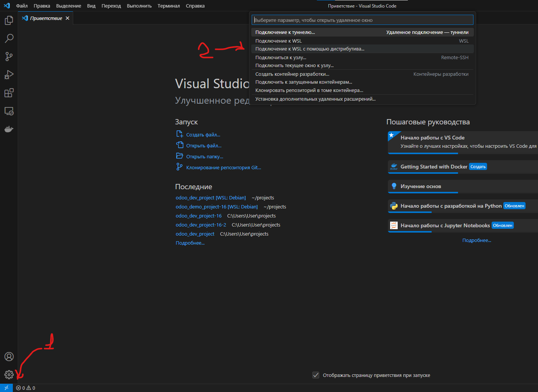Open recent odoo_dev_project [WSL: Debian]
Screen dimensions: 538x392
211,198
